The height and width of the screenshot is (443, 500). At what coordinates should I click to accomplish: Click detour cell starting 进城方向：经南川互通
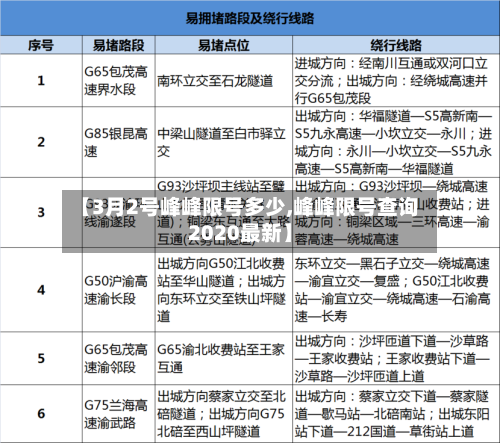(396, 80)
